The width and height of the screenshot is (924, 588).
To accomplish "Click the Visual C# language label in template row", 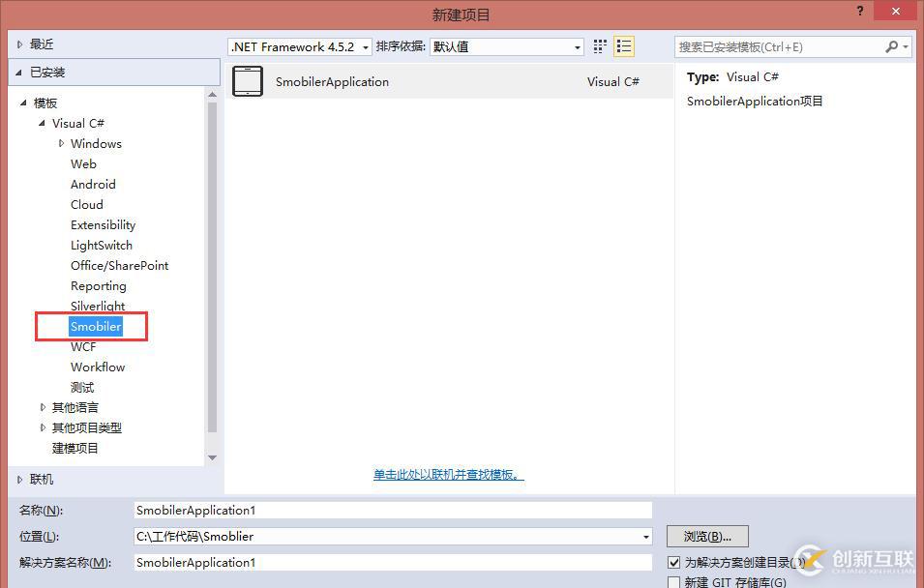I will click(x=613, y=82).
